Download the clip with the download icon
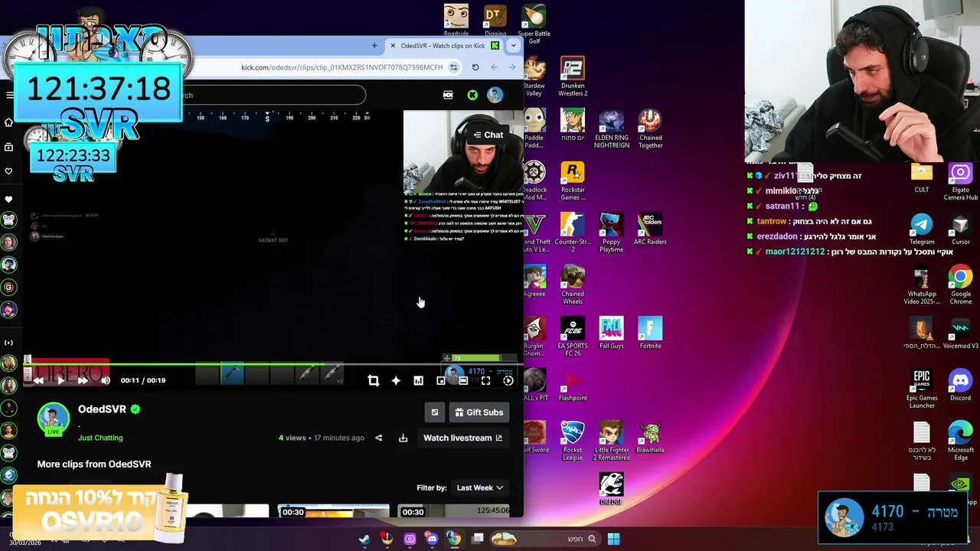 [x=403, y=438]
